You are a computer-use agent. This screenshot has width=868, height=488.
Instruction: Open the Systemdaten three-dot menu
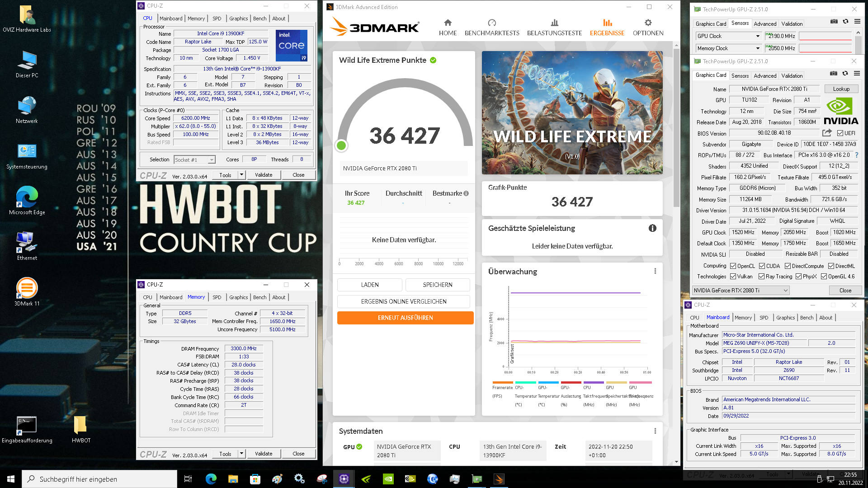coord(655,431)
